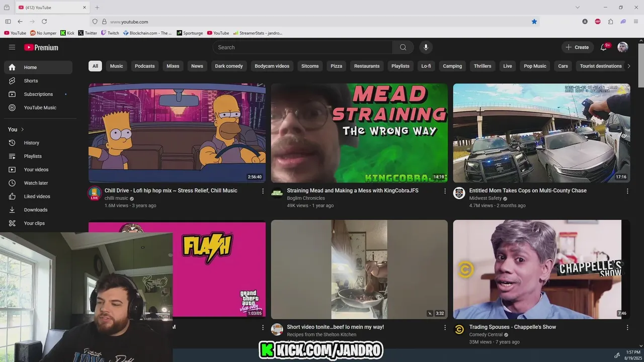The width and height of the screenshot is (644, 362).
Task: Select the Dark comedy chip
Action: [x=229, y=66]
